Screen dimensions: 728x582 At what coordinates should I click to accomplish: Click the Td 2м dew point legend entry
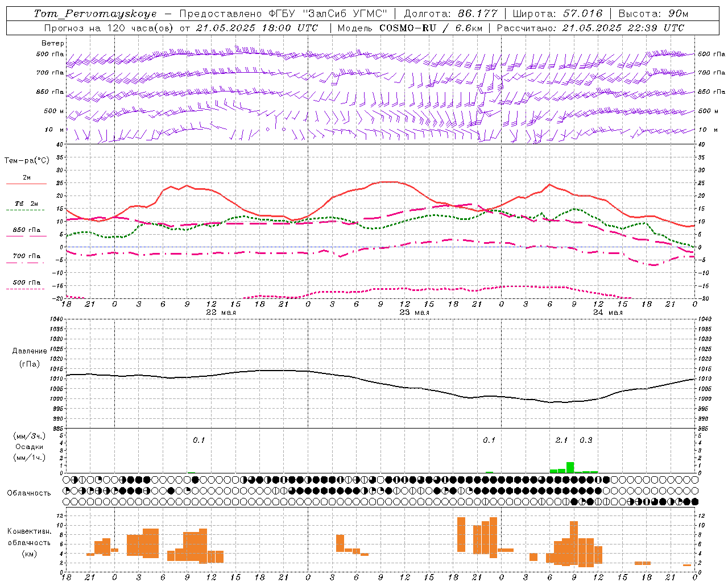coord(26,203)
